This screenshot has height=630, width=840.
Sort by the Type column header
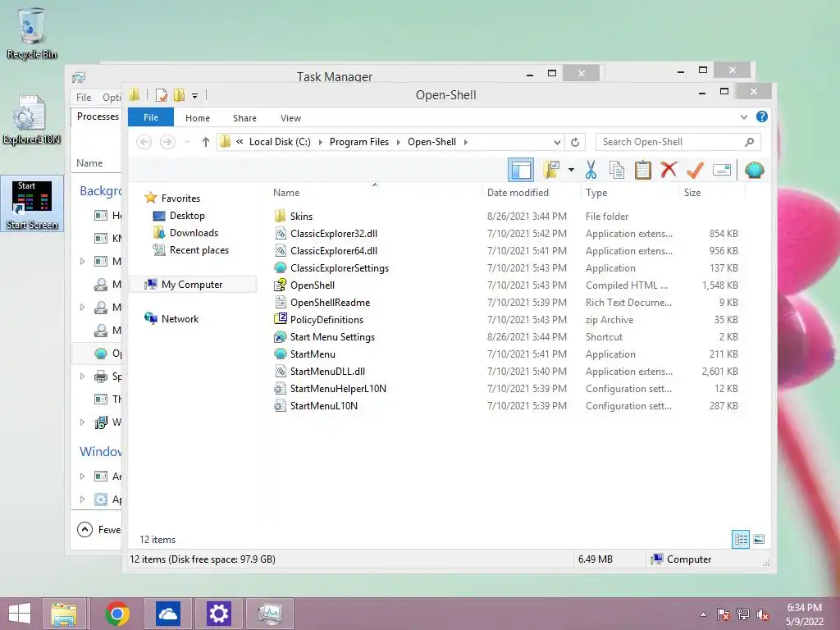(596, 192)
